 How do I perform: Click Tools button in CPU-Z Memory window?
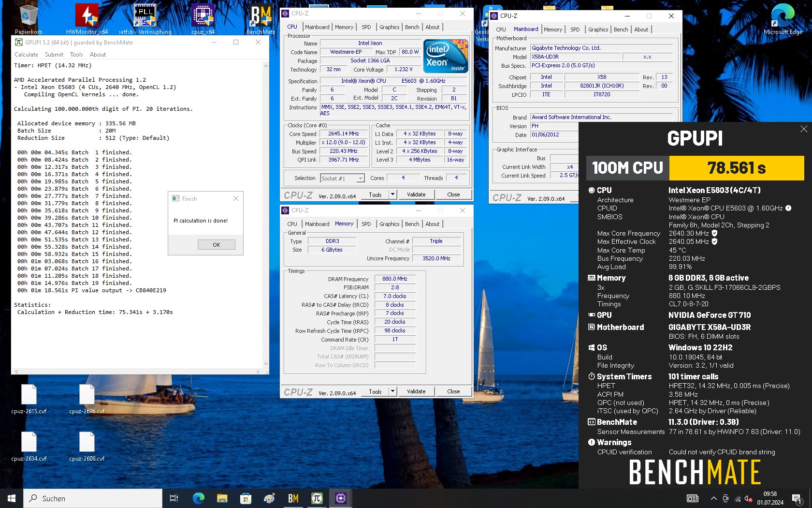pyautogui.click(x=376, y=391)
